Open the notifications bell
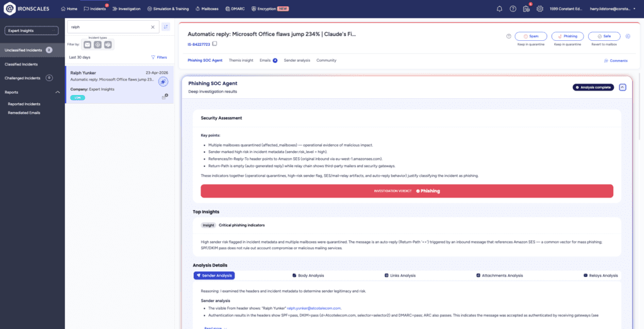The image size is (644, 329). pos(499,9)
